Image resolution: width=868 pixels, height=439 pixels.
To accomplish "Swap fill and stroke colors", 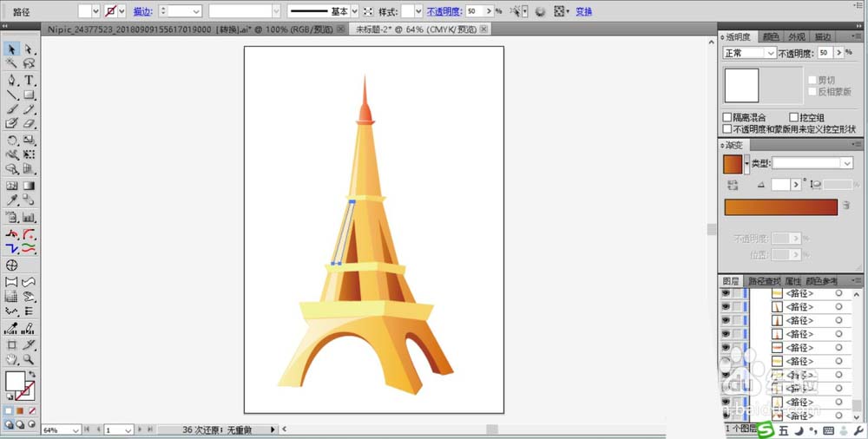I will click(x=32, y=375).
